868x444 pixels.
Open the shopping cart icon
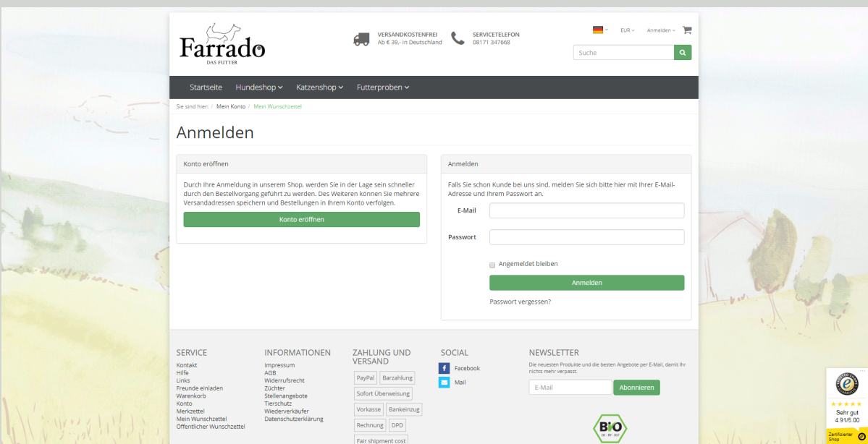(687, 30)
